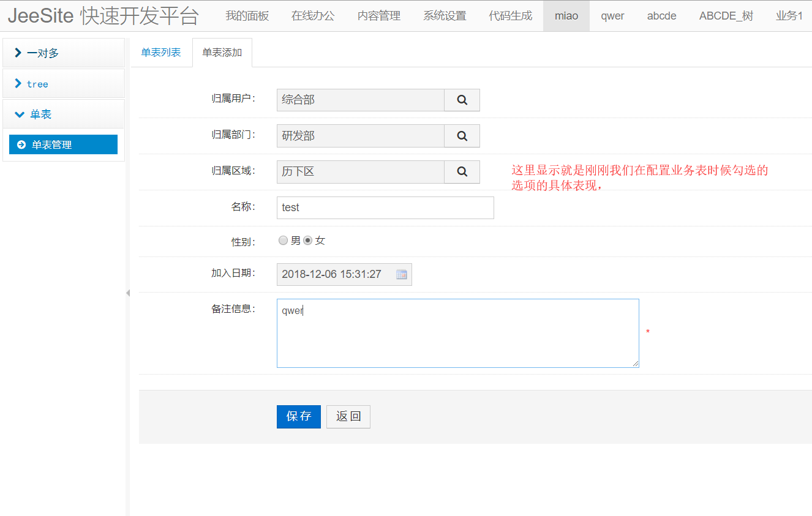The image size is (812, 516).
Task: Open the 系统设置 menu
Action: [445, 16]
